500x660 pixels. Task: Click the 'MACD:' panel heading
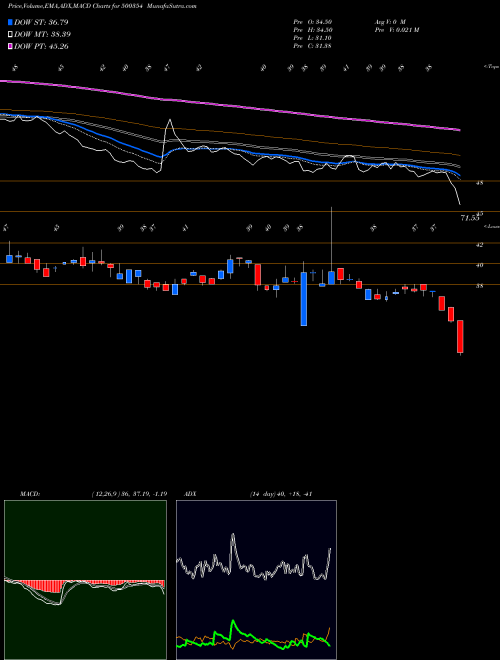[x=29, y=494]
